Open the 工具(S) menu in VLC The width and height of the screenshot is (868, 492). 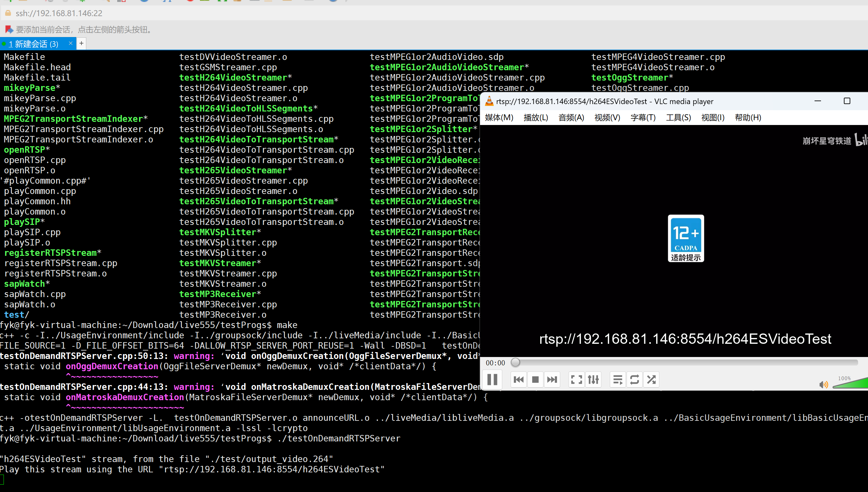point(679,118)
